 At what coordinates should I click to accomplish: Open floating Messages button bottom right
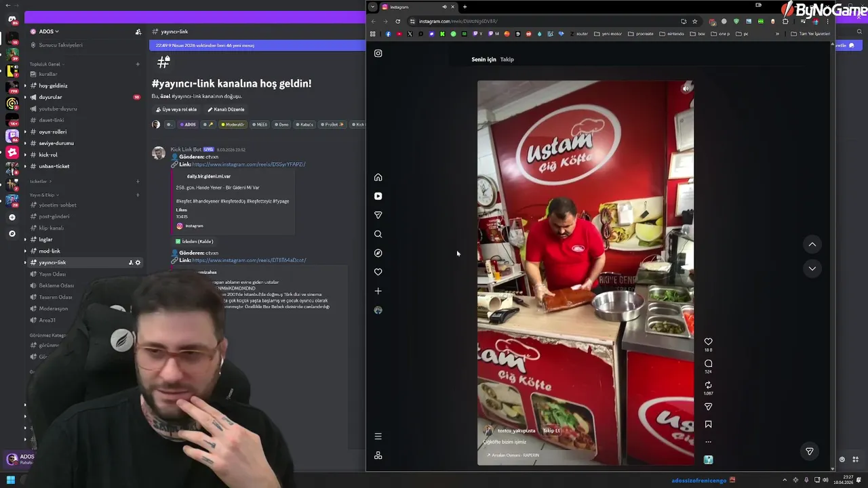[809, 451]
